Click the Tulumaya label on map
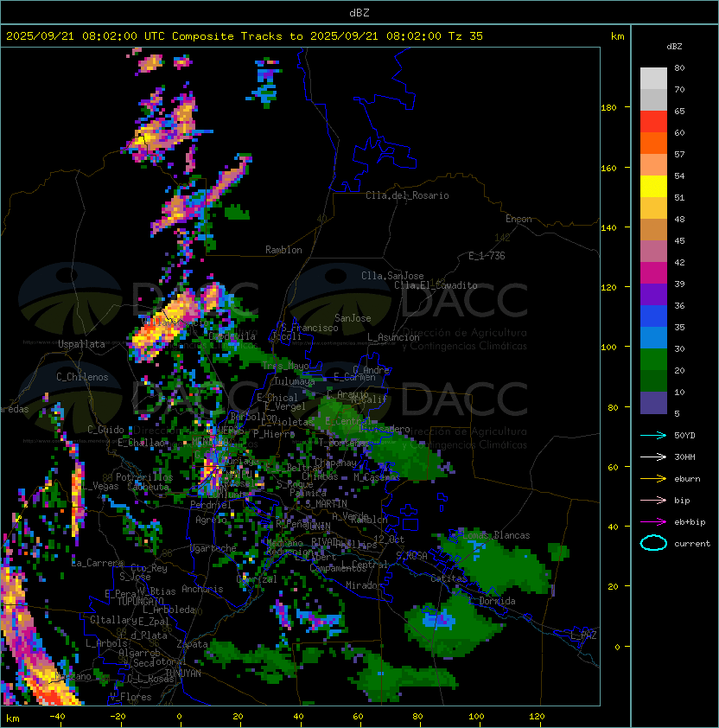This screenshot has width=719, height=728. click(x=295, y=381)
